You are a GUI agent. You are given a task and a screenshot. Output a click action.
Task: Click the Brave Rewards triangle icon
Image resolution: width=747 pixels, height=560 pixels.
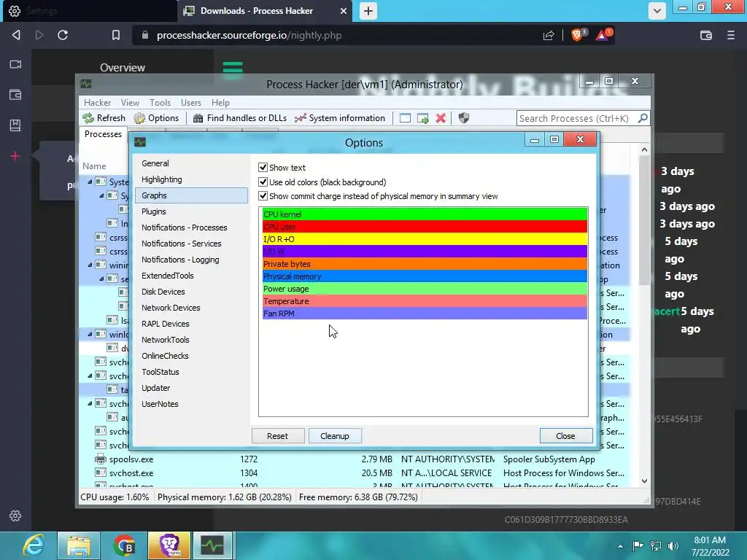pos(603,35)
